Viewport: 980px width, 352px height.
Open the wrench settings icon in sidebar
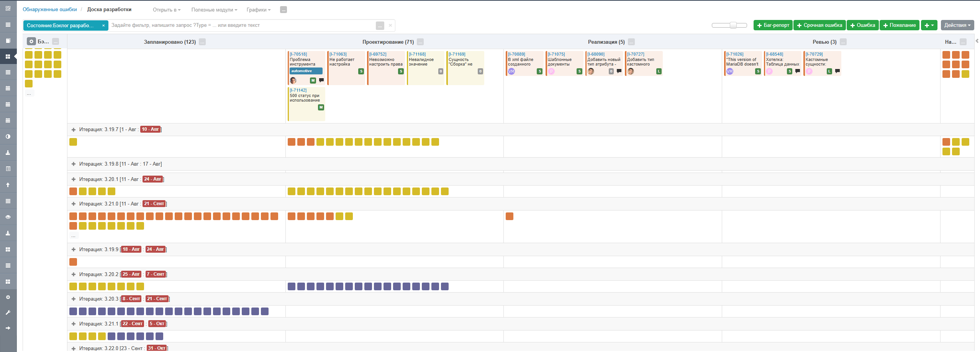pos(8,313)
